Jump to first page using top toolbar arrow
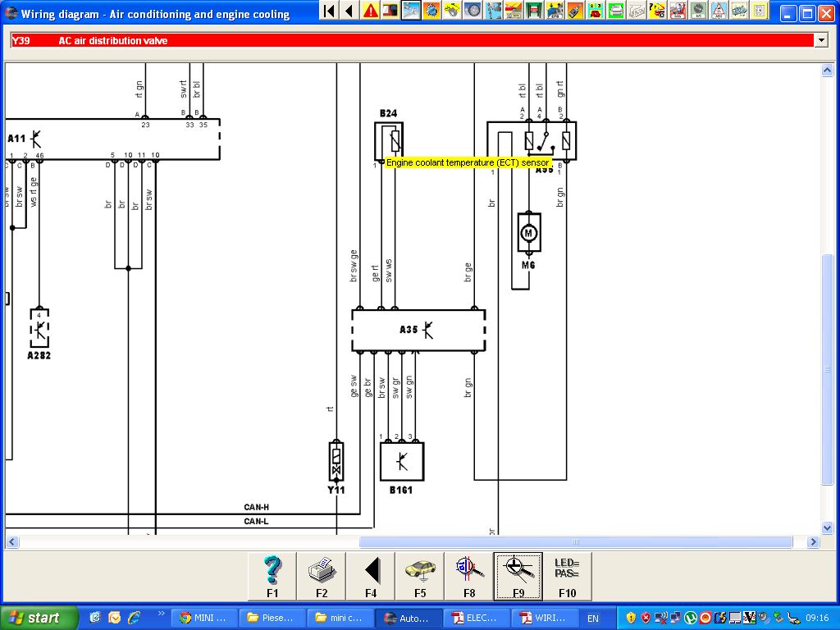This screenshot has height=630, width=840. pyautogui.click(x=329, y=11)
